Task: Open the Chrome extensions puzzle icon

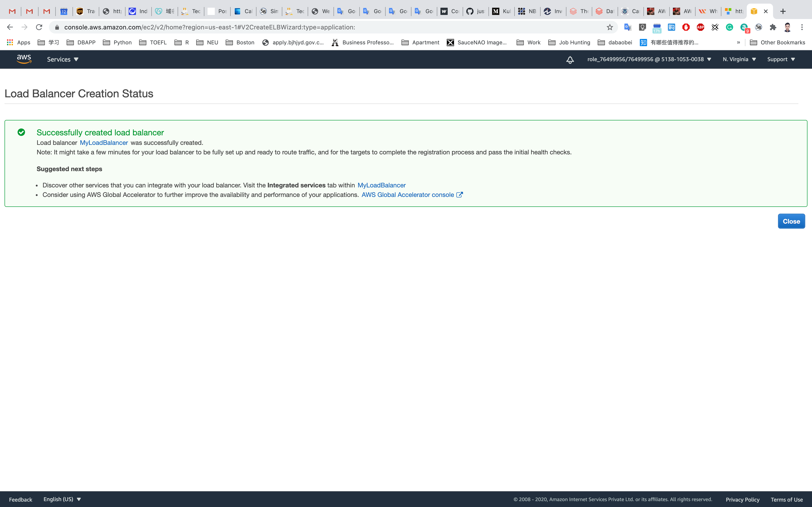Action: pyautogui.click(x=773, y=27)
